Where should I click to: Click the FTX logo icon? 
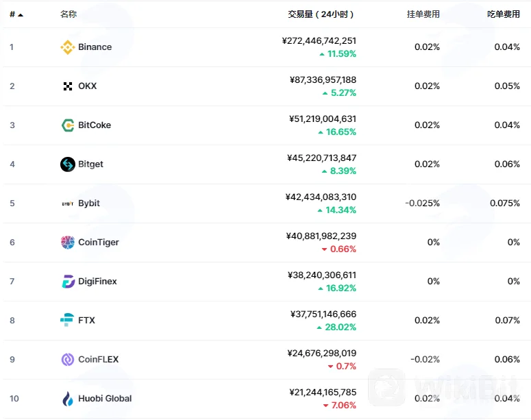tap(67, 320)
